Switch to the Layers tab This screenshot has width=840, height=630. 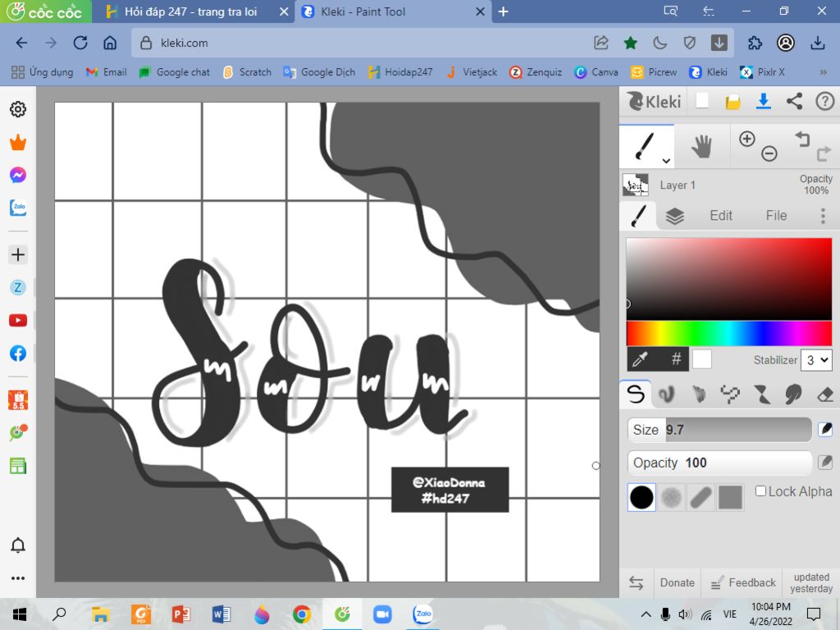pyautogui.click(x=674, y=216)
